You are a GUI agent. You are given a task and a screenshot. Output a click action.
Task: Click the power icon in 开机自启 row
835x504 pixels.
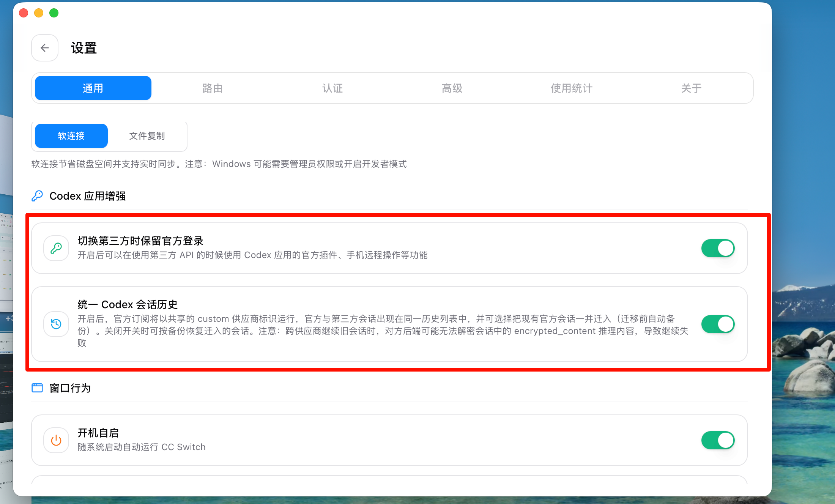coord(56,440)
